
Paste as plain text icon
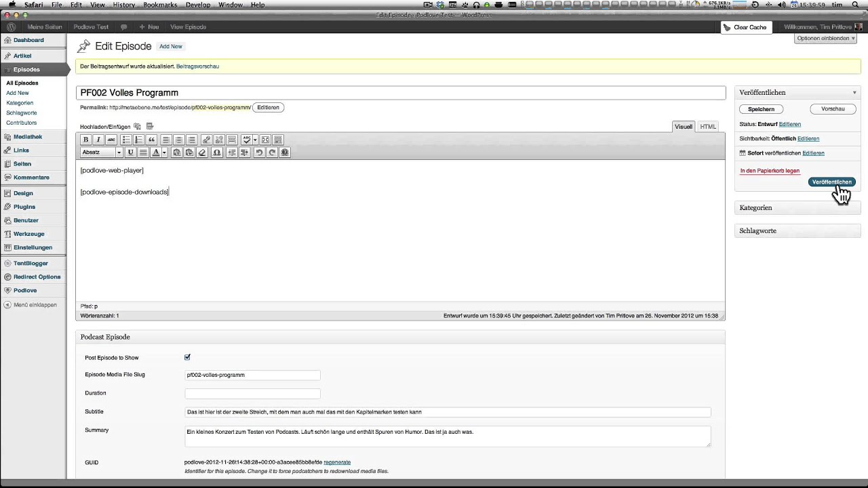[x=177, y=152]
